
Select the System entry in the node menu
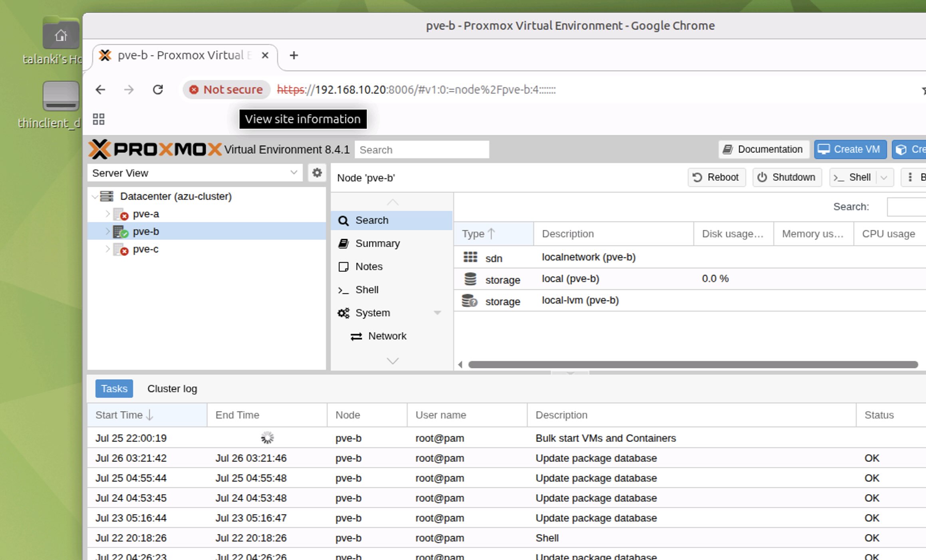coord(391,313)
